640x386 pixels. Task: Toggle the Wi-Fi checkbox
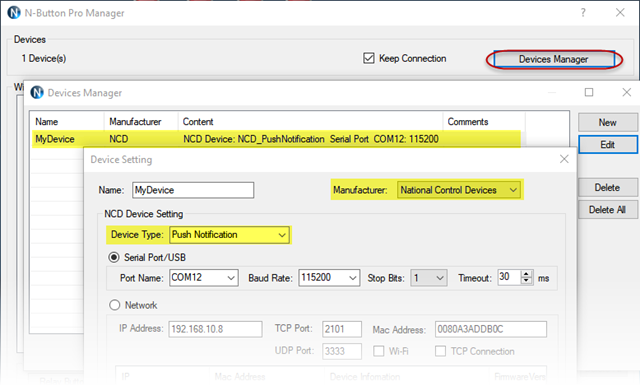click(379, 351)
